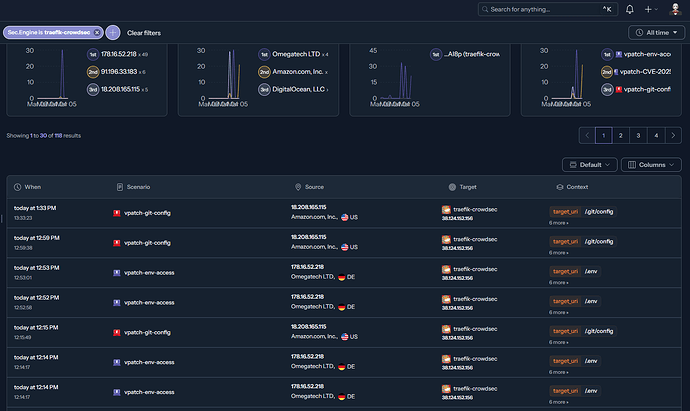Click the Scenario column header icon
This screenshot has width=690, height=411.
point(119,187)
